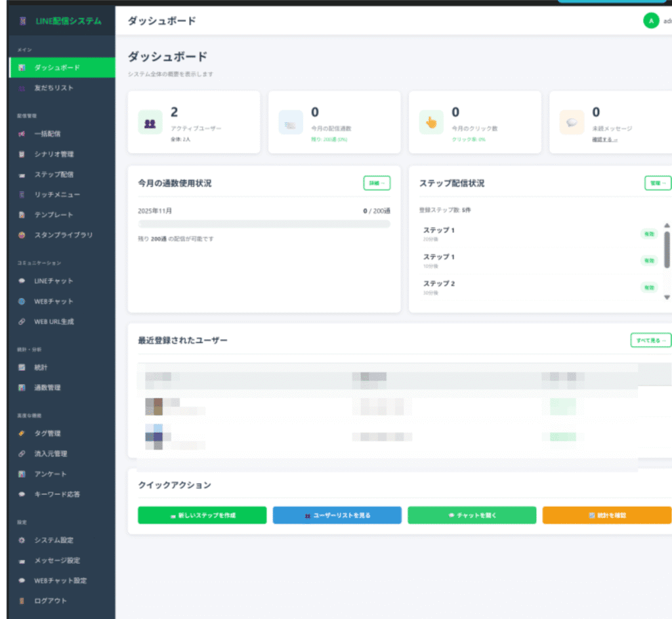Select ログアウト in the sidebar
672x619 pixels.
tap(51, 601)
